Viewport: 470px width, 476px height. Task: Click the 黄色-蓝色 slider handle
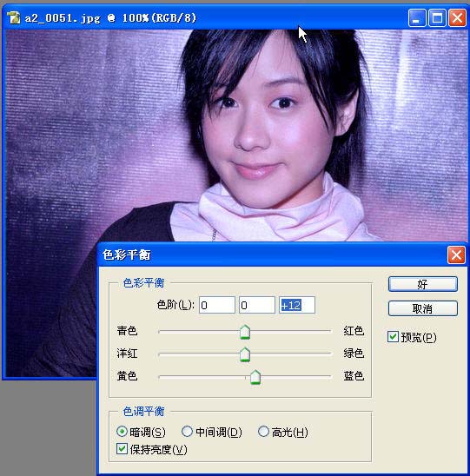(x=255, y=377)
